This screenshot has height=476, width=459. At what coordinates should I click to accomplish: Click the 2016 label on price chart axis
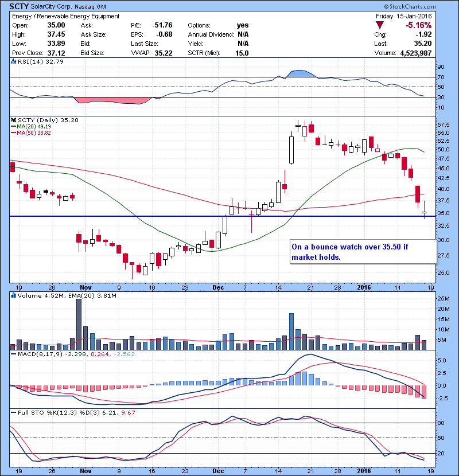[364, 287]
